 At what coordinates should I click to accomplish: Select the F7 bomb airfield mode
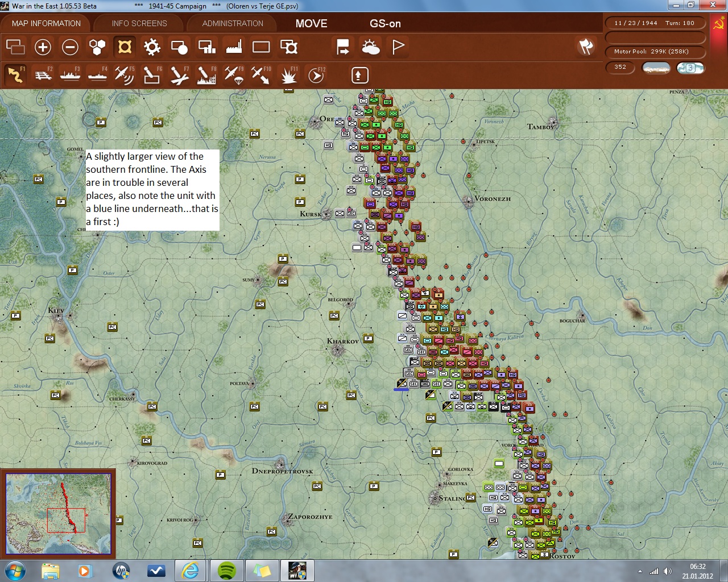coord(179,74)
